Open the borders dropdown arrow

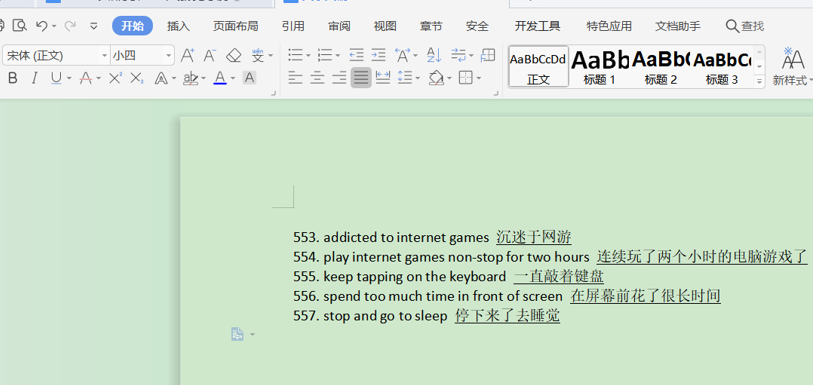point(479,79)
